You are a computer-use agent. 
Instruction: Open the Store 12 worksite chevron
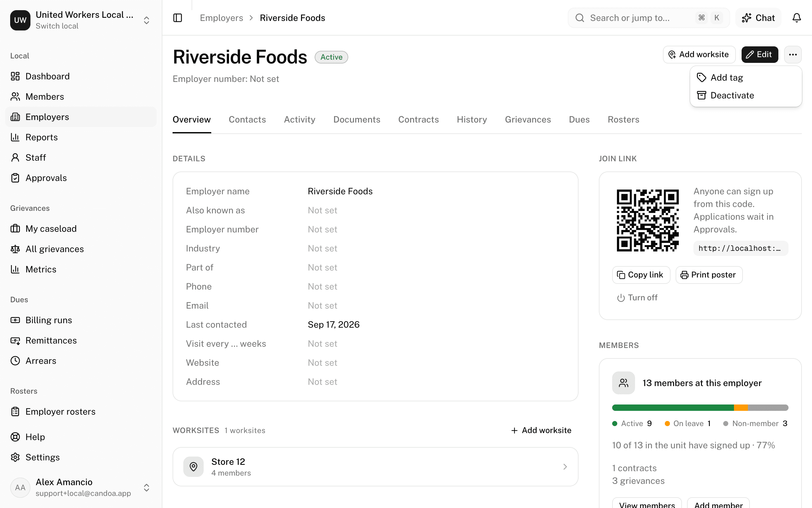click(x=565, y=467)
